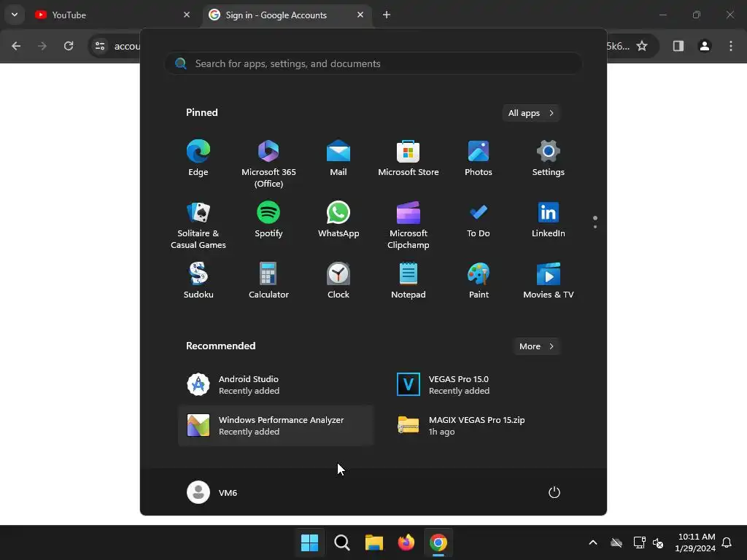The height and width of the screenshot is (560, 747).
Task: Open WhatsApp pinned app
Action: tap(338, 220)
